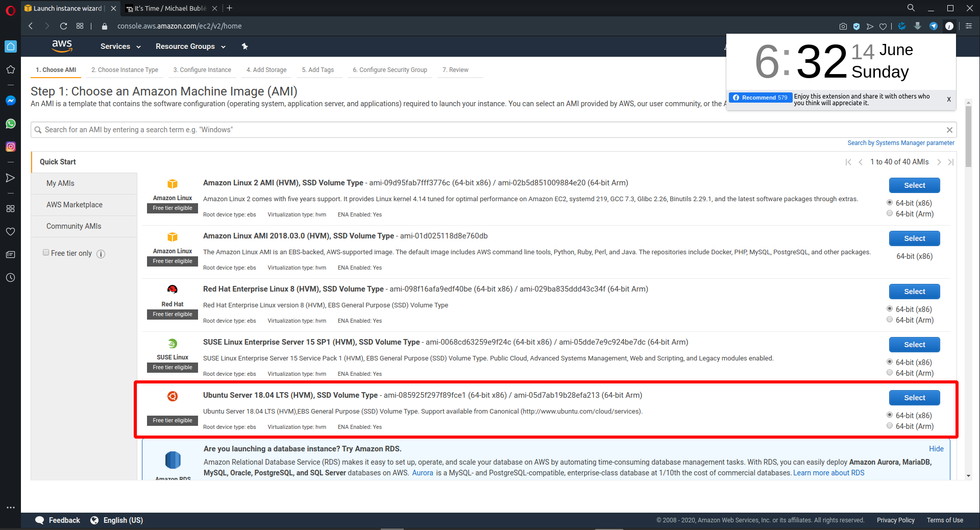Open the AWS Marketplace category
Image resolution: width=980 pixels, height=530 pixels.
[x=84, y=205]
